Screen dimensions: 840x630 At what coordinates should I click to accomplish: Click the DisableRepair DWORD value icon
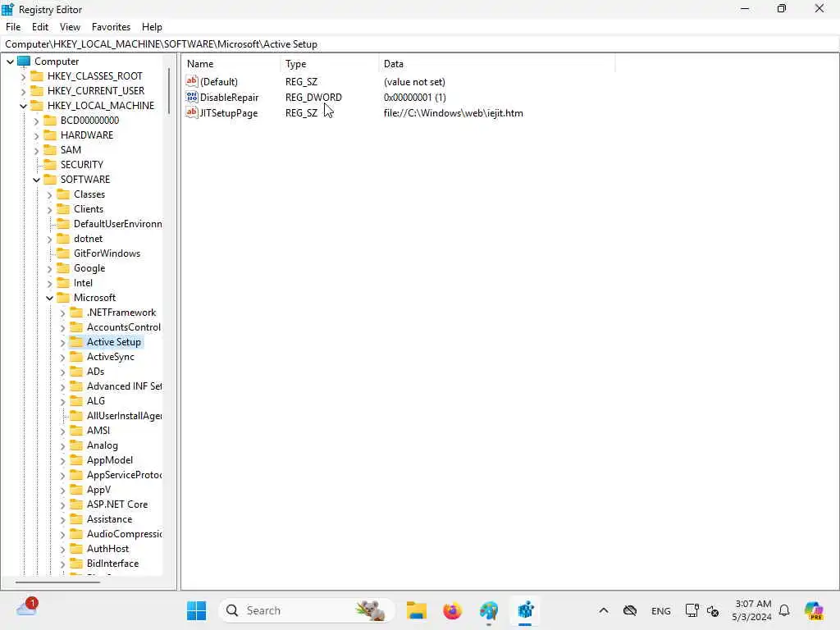pos(192,97)
